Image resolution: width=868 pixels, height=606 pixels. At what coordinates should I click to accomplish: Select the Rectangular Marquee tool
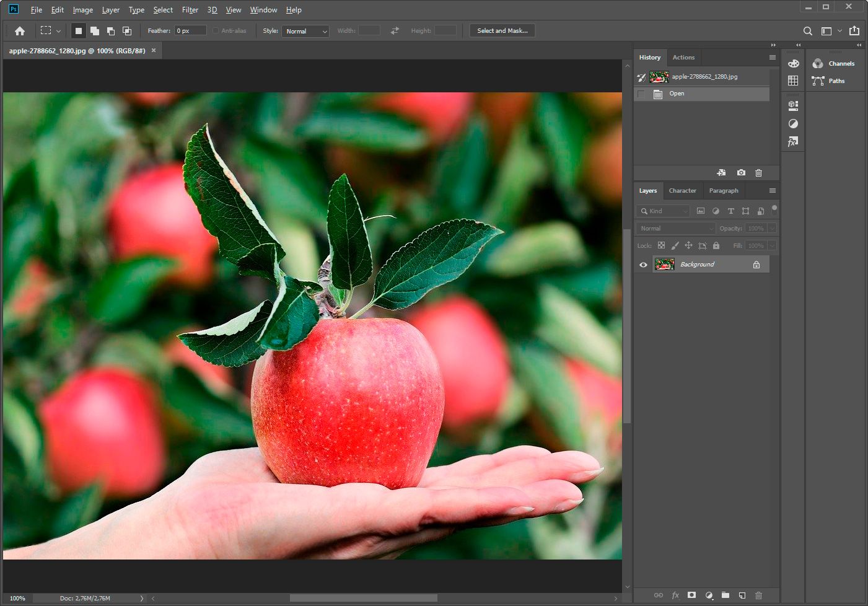coord(46,30)
